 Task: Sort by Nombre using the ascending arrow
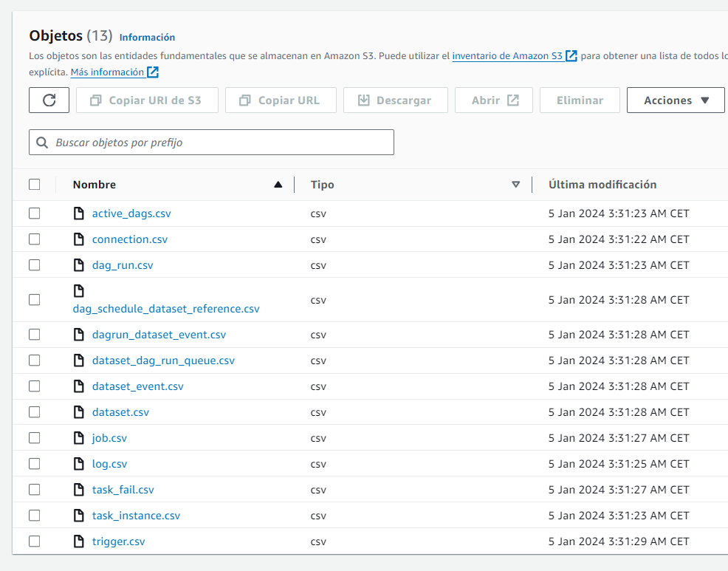coord(278,185)
